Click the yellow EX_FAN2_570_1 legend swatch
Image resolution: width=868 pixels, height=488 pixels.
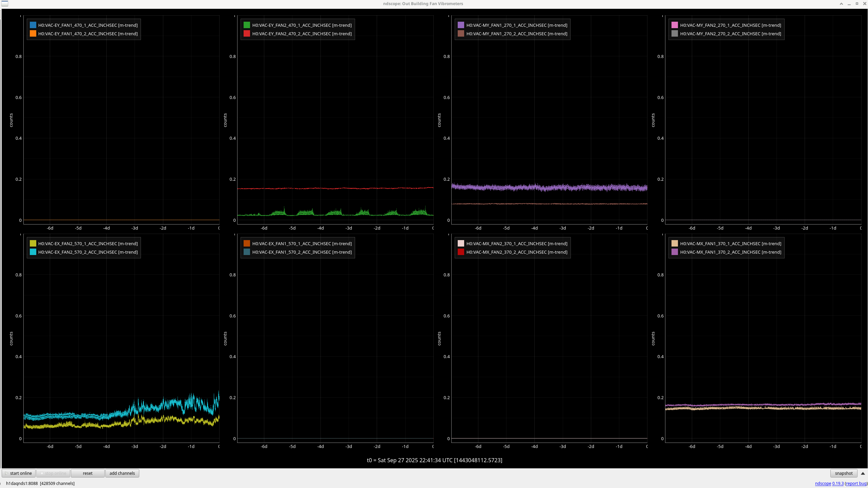33,243
